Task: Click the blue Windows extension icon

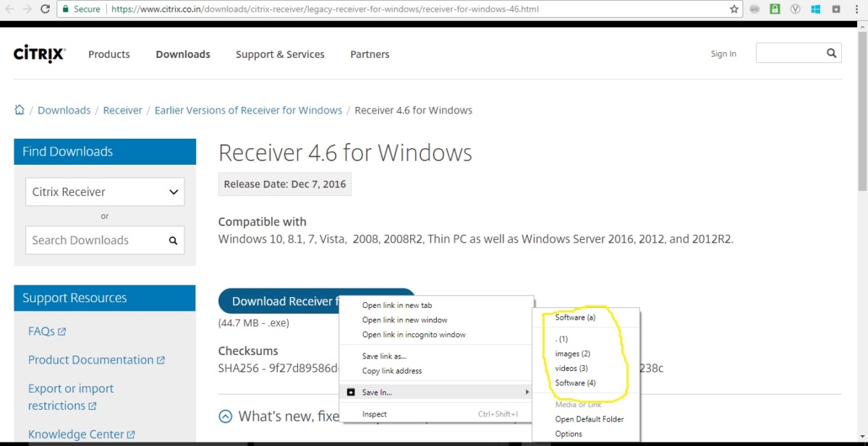Action: [816, 9]
